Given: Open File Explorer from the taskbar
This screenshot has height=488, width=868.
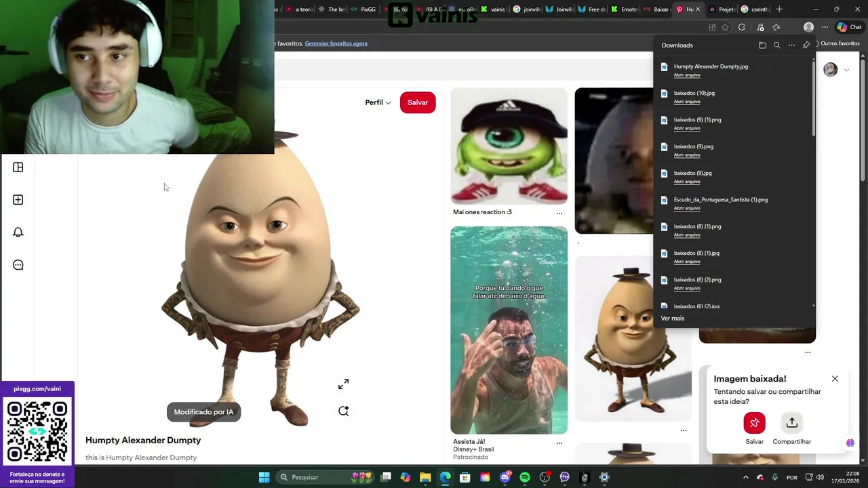Looking at the screenshot, I should (x=425, y=477).
